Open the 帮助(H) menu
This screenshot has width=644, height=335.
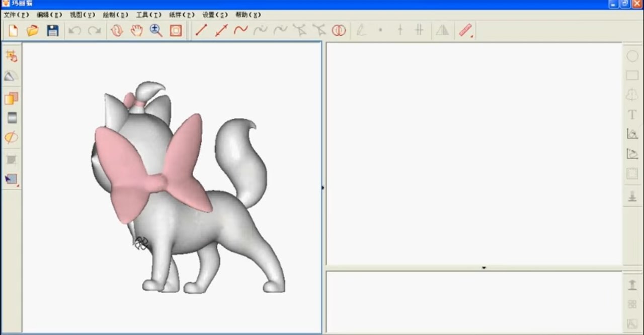(249, 15)
